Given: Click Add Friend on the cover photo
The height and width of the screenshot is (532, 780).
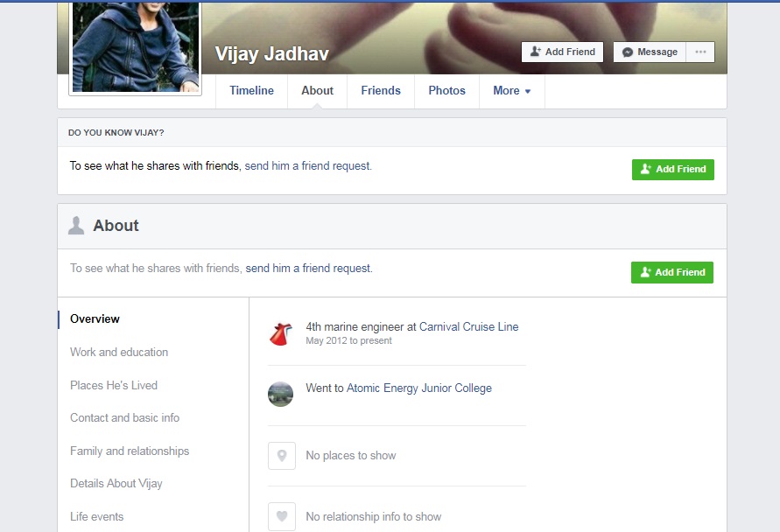Looking at the screenshot, I should (x=562, y=52).
